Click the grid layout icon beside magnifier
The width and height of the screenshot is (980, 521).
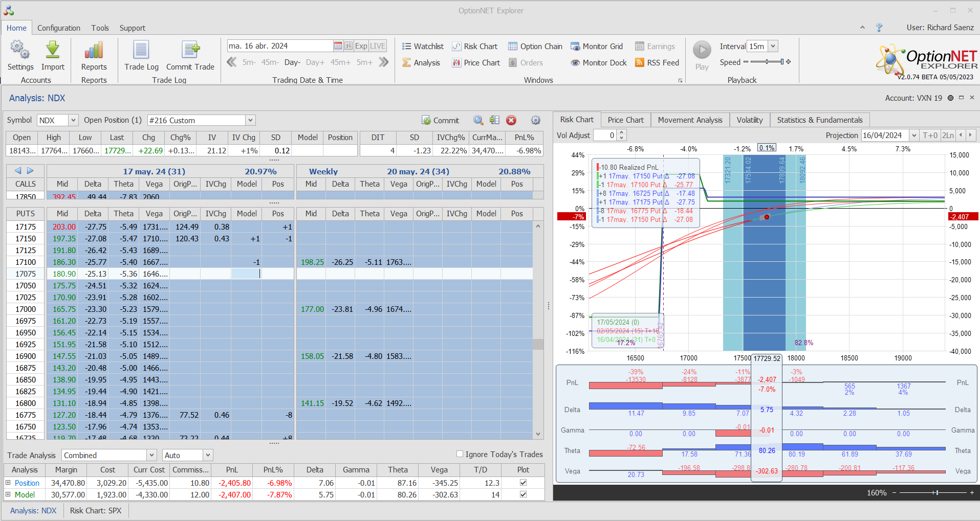(494, 120)
